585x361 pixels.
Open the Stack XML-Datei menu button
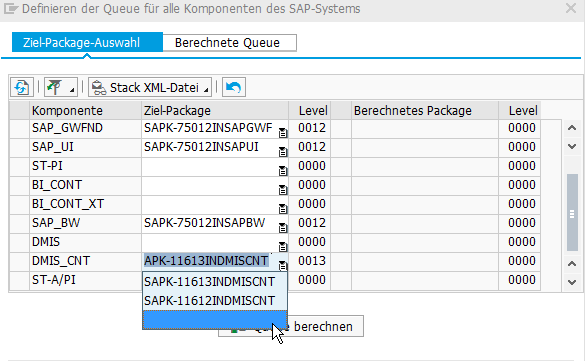(x=150, y=87)
